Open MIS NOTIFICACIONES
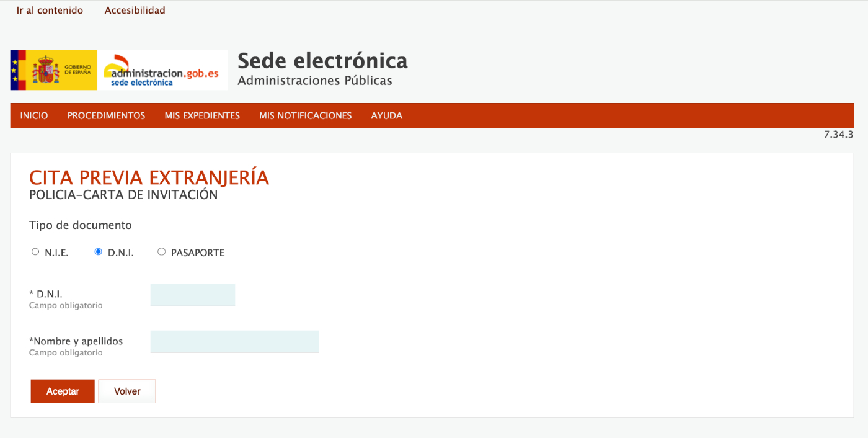 306,115
